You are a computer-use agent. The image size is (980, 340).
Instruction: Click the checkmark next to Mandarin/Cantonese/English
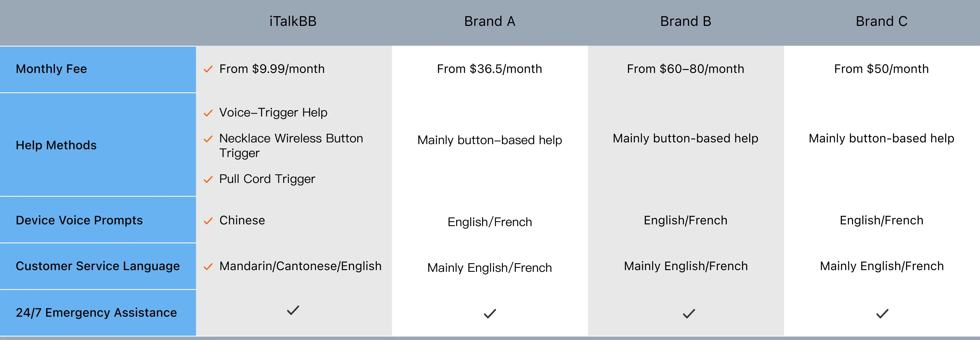208,267
